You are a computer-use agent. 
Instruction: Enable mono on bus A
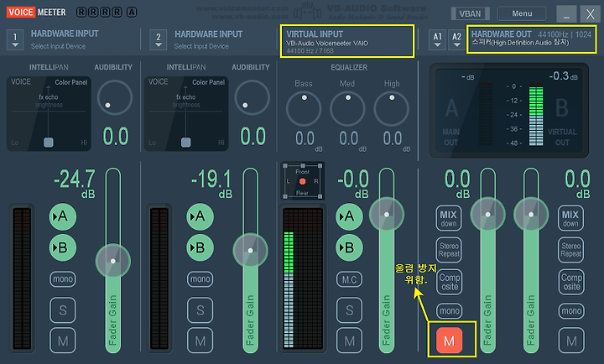point(450,311)
